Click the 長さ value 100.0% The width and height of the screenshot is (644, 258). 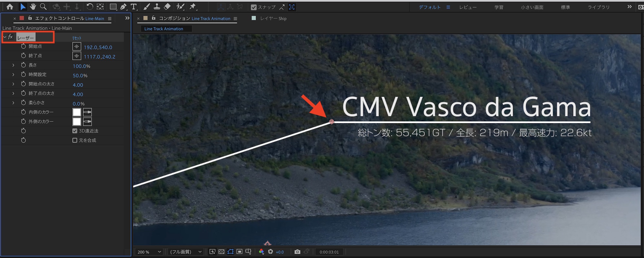tap(81, 66)
